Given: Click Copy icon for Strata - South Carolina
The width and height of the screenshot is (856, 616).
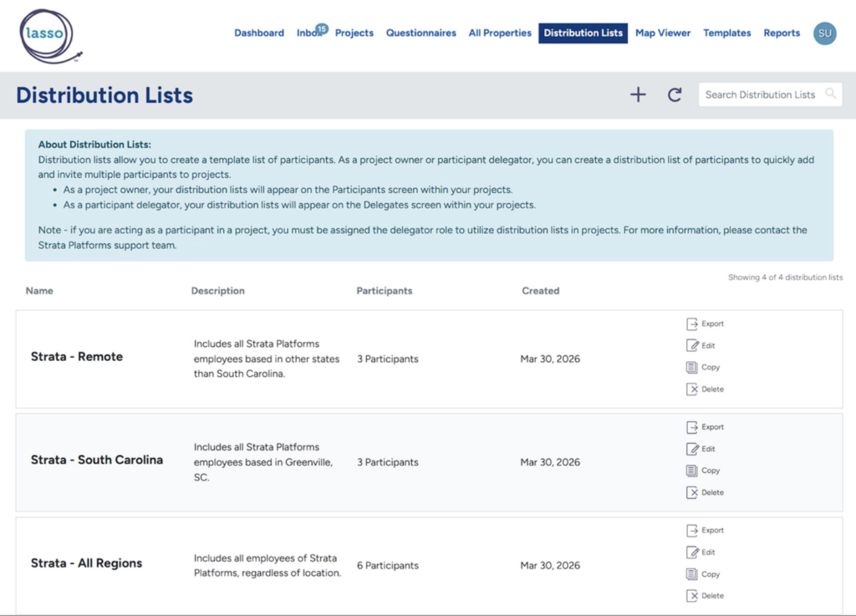Looking at the screenshot, I should [691, 471].
